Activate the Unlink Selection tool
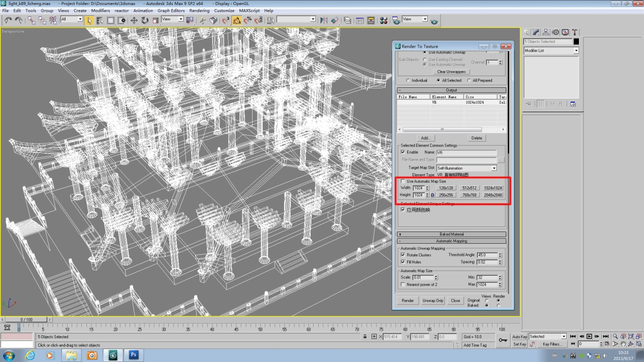The height and width of the screenshot is (362, 644). pyautogui.click(x=43, y=20)
